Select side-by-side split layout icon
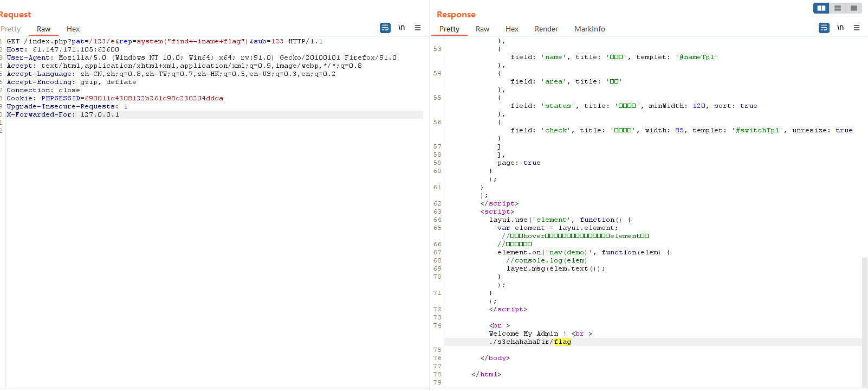Viewport: 868px width, 391px height. (821, 8)
